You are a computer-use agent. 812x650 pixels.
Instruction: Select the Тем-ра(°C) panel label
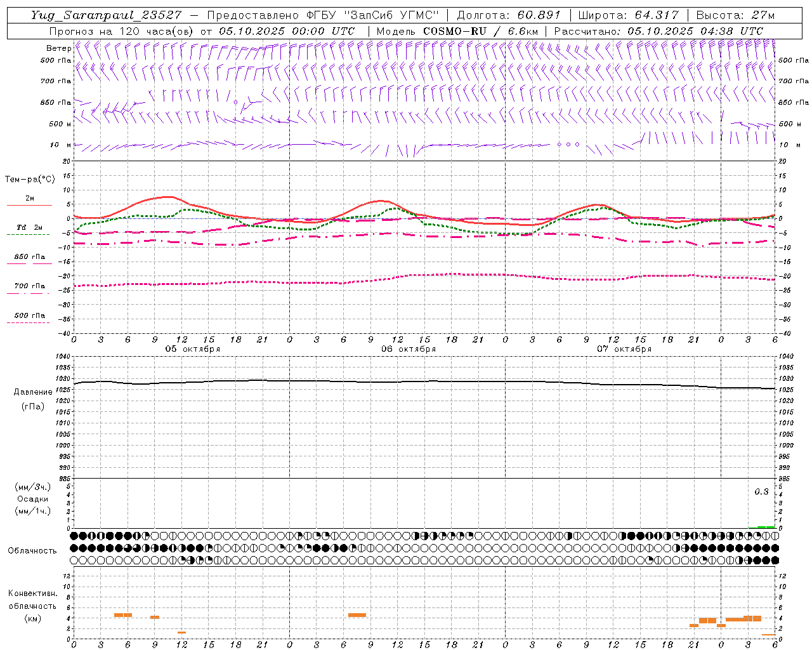click(30, 179)
